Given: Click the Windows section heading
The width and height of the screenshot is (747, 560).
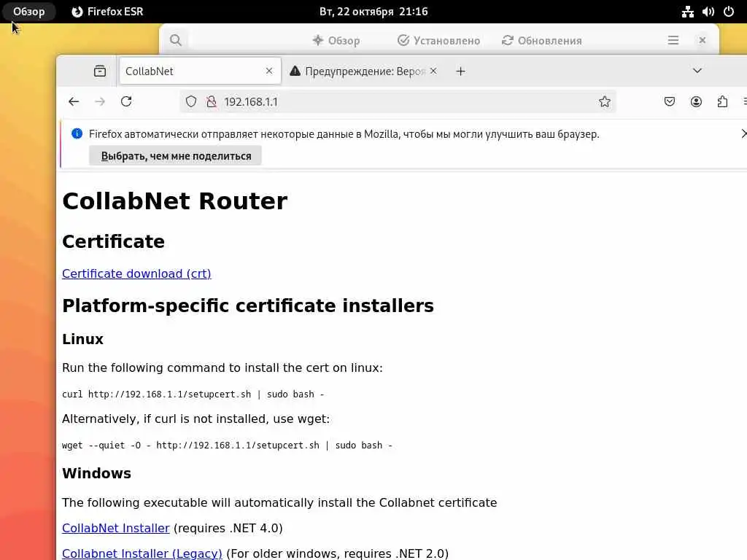Looking at the screenshot, I should pos(96,473).
